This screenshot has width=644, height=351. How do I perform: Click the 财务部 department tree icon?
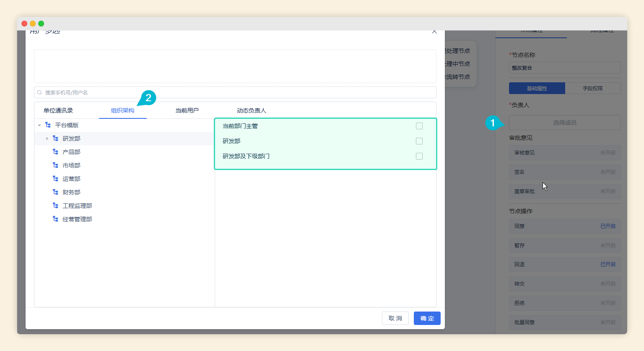(55, 192)
